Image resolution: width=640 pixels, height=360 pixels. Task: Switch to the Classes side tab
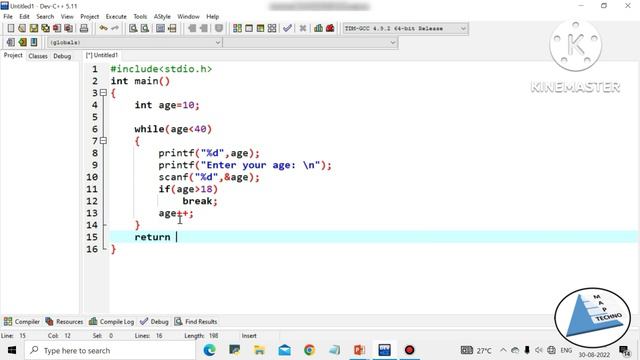(38, 56)
